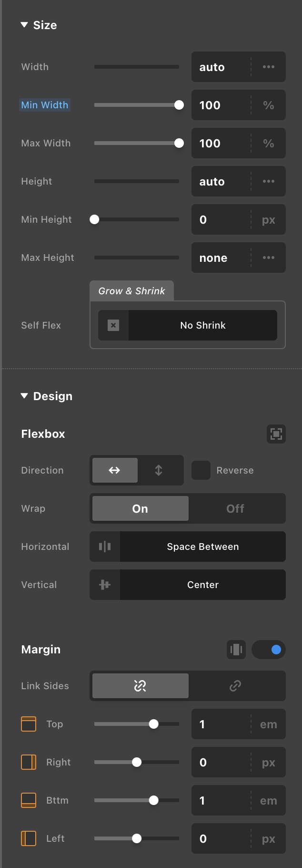
Task: Select horizontal flex direction icon
Action: click(114, 470)
